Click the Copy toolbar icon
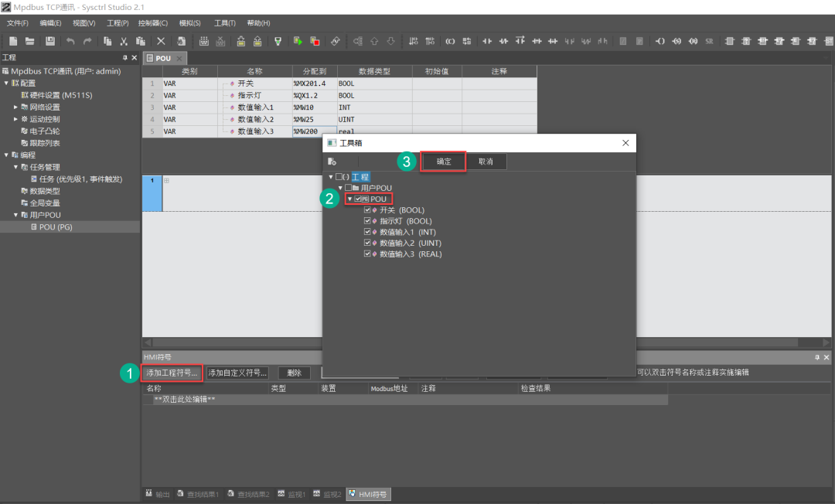The width and height of the screenshot is (835, 504). (x=107, y=41)
